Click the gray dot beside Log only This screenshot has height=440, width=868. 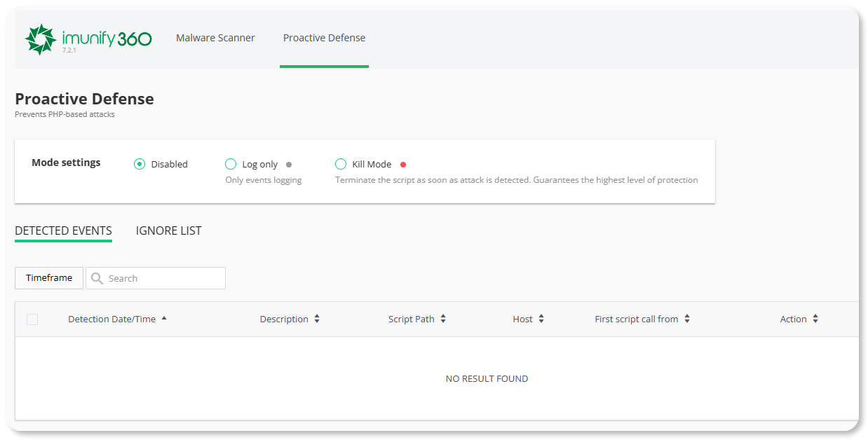[x=289, y=165]
